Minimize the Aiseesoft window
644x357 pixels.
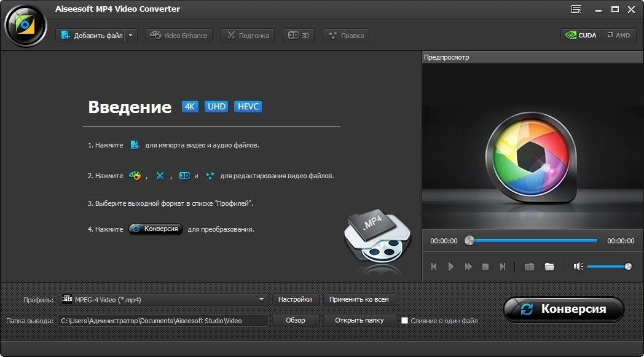[599, 9]
